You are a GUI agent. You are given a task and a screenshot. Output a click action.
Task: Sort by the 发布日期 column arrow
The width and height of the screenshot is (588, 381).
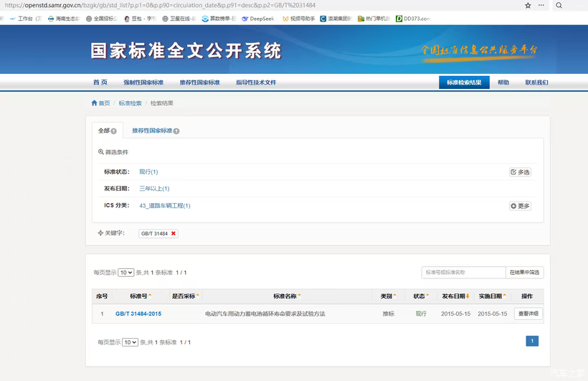click(x=468, y=296)
